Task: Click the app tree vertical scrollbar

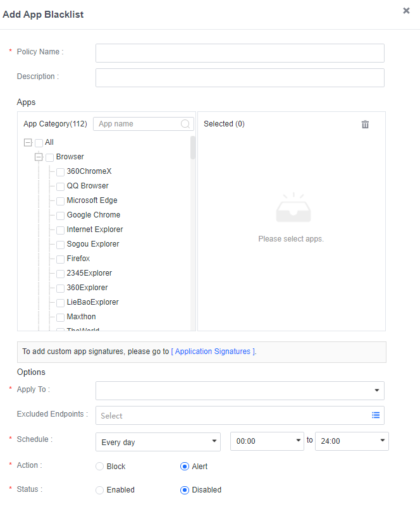Action: 193,148
